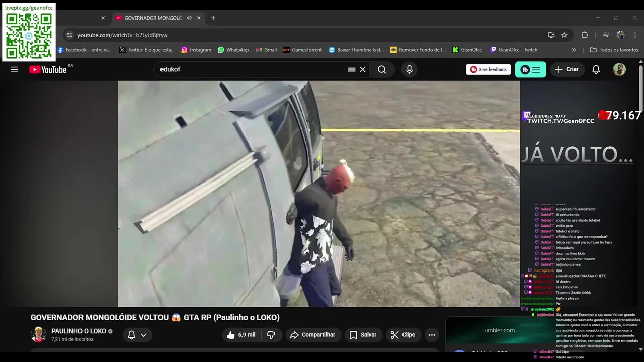Open the Twitter bookmark
This screenshot has width=644, height=362.
coord(147,50)
